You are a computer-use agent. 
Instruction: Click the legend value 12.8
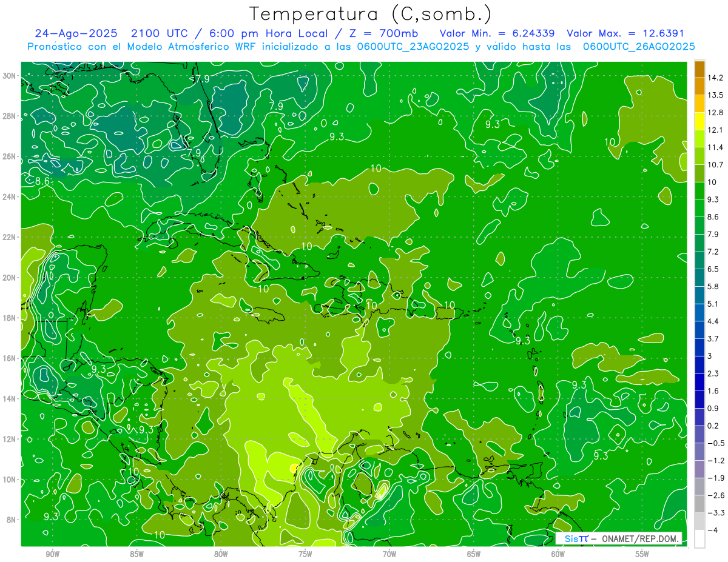click(x=715, y=113)
